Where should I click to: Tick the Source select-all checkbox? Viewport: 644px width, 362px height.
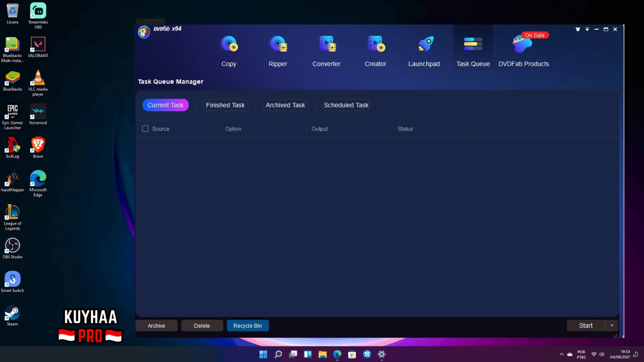click(145, 129)
